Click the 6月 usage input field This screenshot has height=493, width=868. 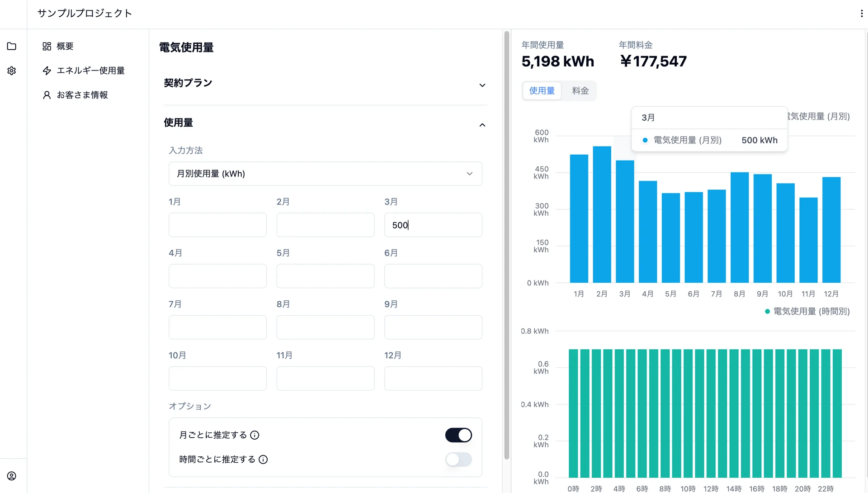tap(433, 276)
